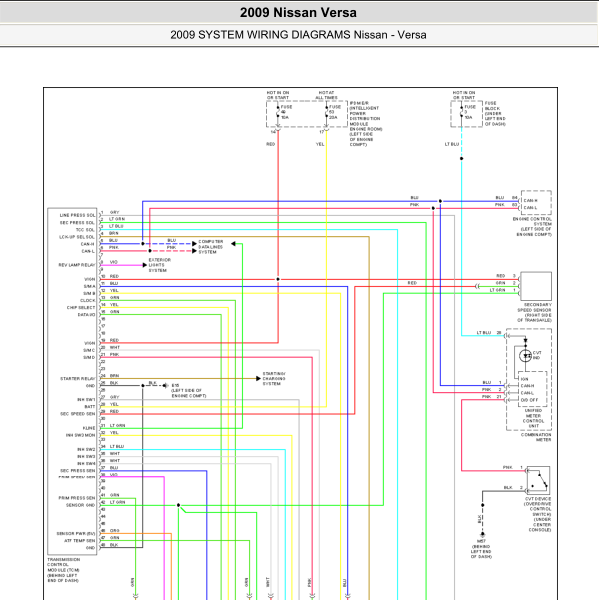Click the 'HOT AT ALL TIMES' label
Viewport: 599px width, 600px height.
pyautogui.click(x=326, y=95)
